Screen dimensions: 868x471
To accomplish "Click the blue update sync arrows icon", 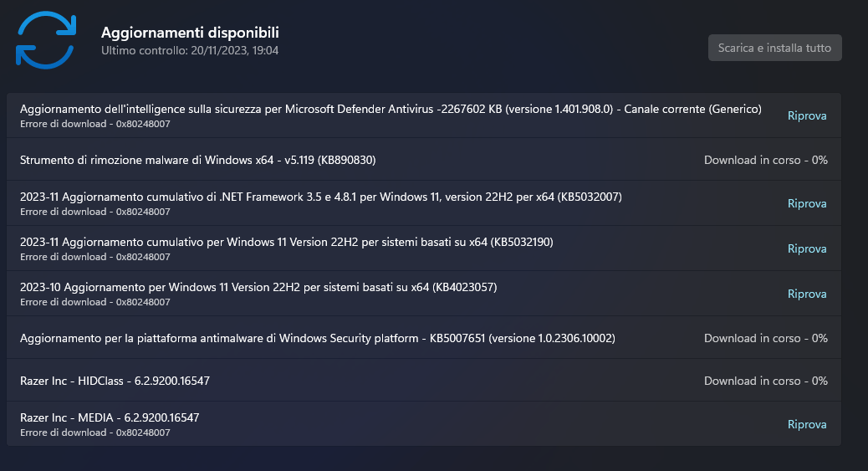I will [45, 39].
